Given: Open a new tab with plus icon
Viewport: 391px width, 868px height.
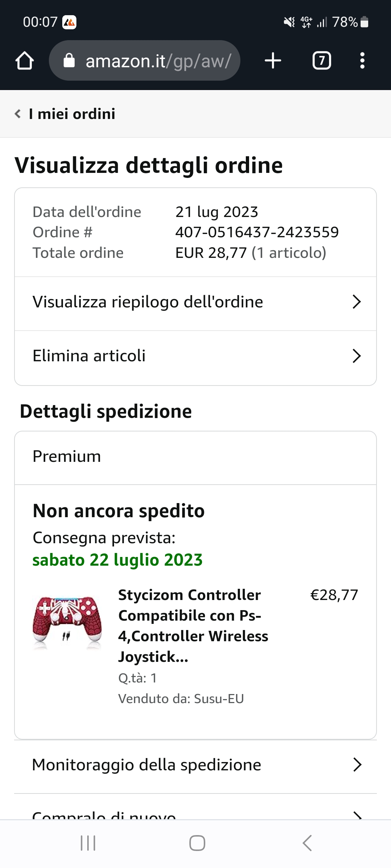Looking at the screenshot, I should [273, 60].
